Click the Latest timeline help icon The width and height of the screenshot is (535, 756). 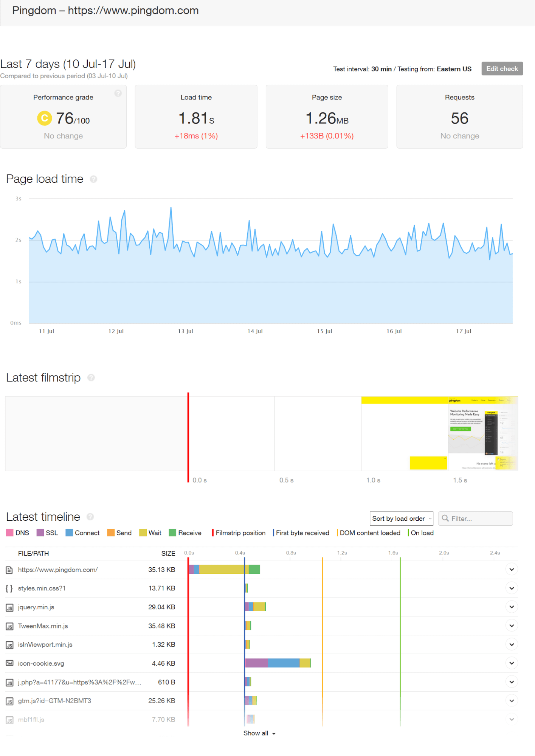coord(90,517)
